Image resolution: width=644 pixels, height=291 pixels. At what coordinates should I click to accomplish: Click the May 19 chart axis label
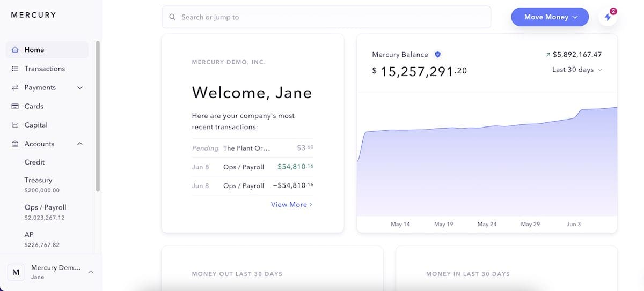click(444, 224)
